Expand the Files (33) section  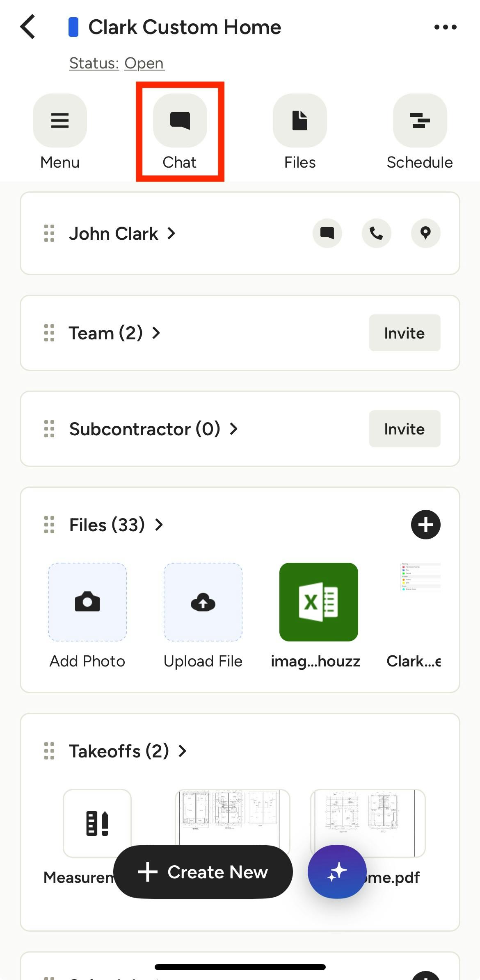click(x=116, y=525)
